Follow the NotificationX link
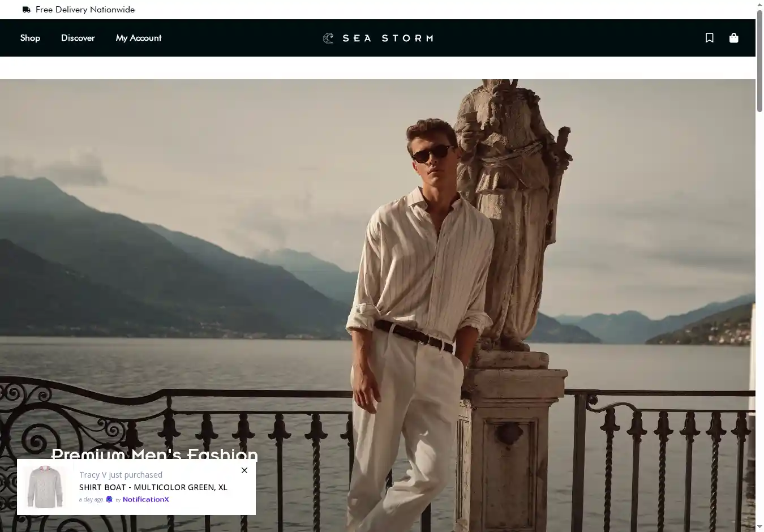 (x=145, y=499)
